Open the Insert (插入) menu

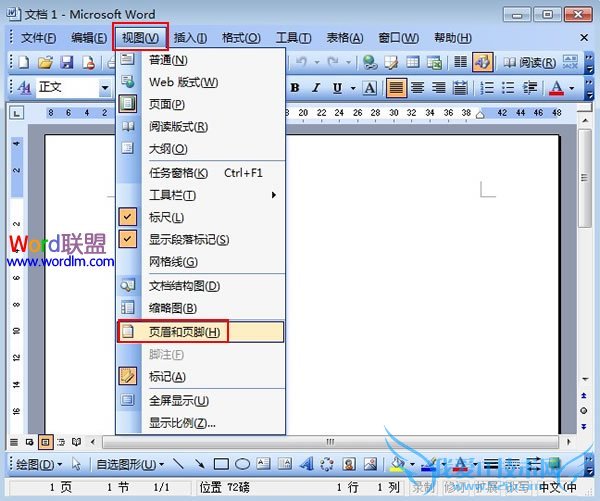190,38
